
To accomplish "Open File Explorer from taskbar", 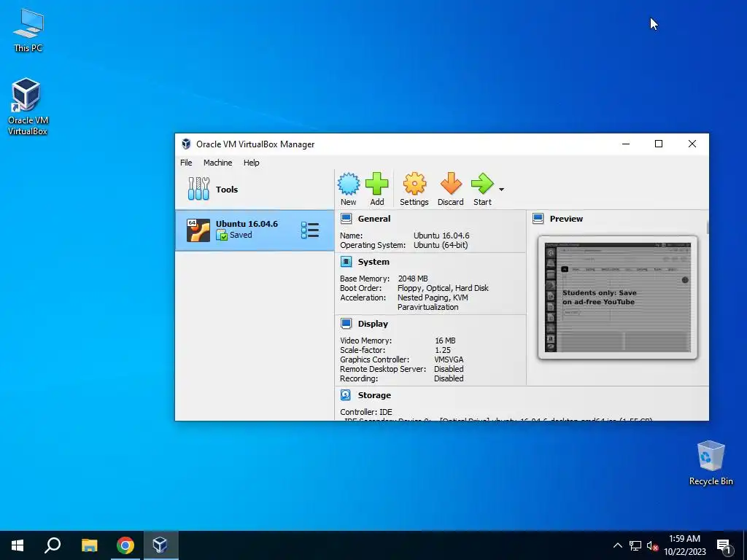I will 89,545.
